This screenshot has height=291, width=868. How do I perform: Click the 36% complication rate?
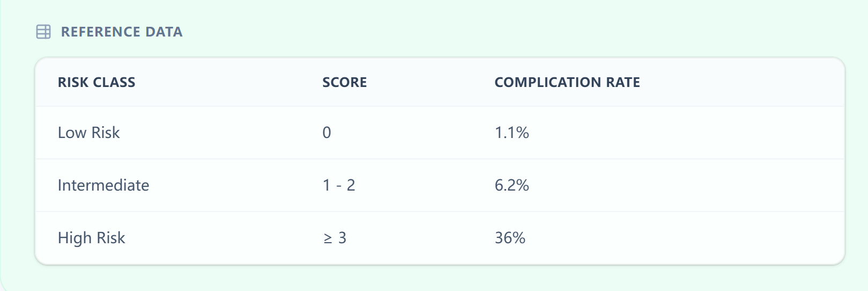point(510,238)
